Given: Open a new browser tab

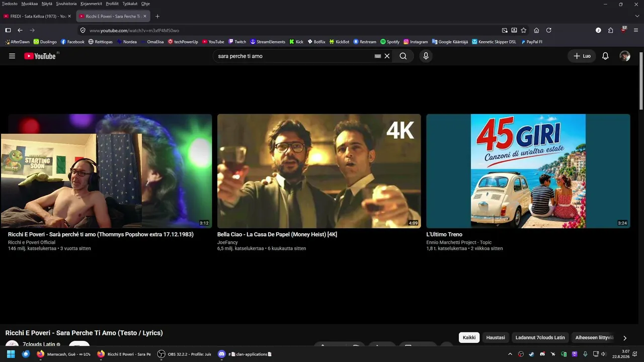Looking at the screenshot, I should point(157,16).
